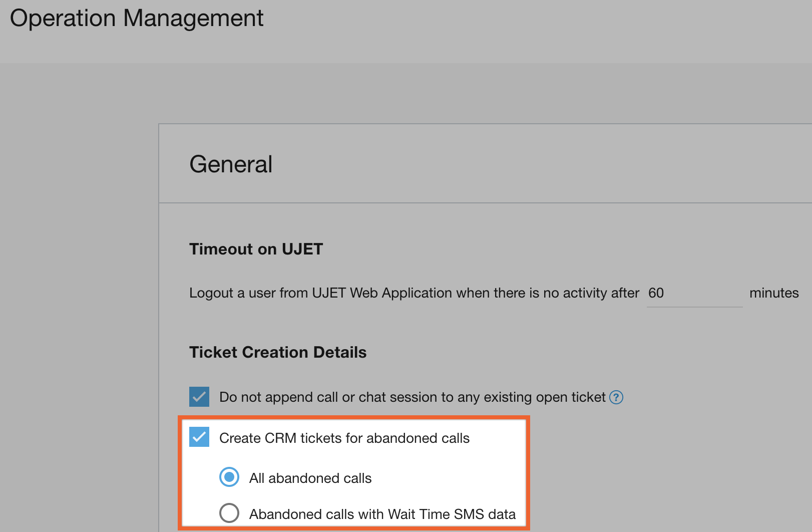Click the 'All abandoned calls' label text
Image resolution: width=812 pixels, height=532 pixels.
310,478
